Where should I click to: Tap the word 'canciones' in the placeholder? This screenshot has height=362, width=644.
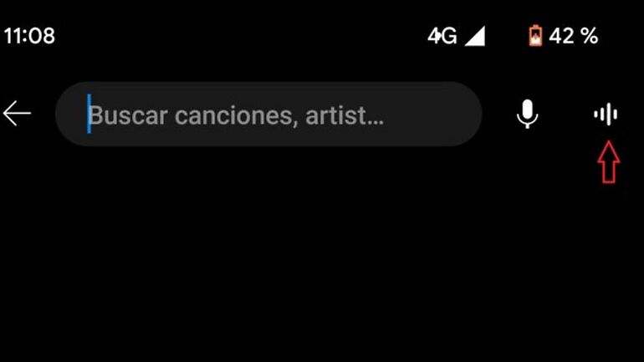coord(236,115)
